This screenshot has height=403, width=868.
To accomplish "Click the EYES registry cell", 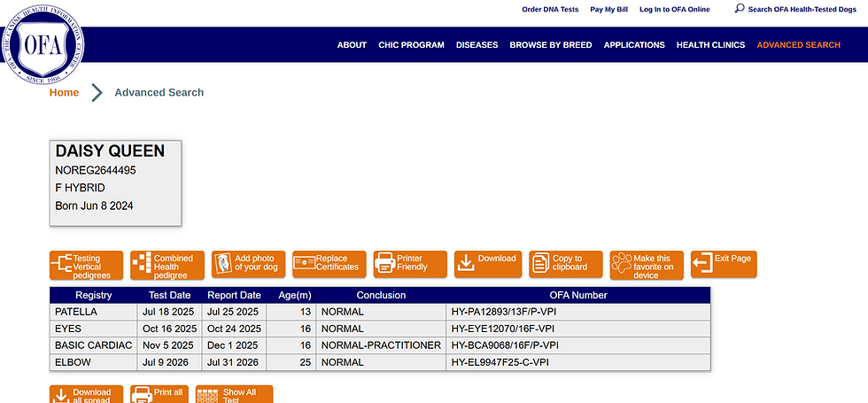I will [94, 329].
